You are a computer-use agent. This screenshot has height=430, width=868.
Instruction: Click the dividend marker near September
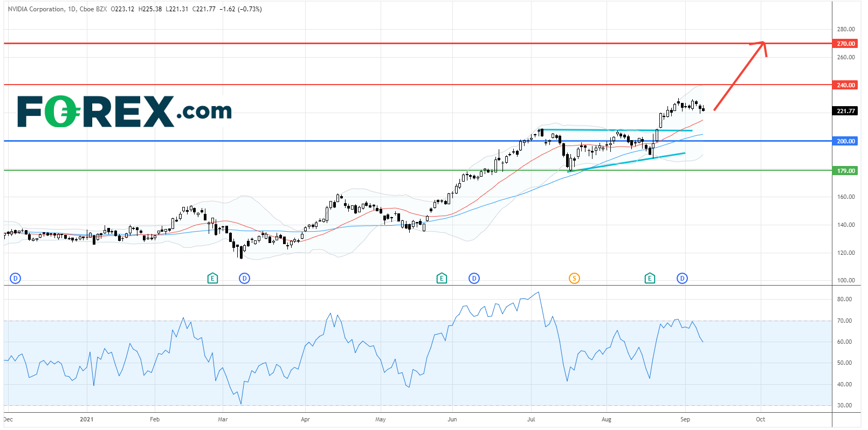(x=682, y=279)
